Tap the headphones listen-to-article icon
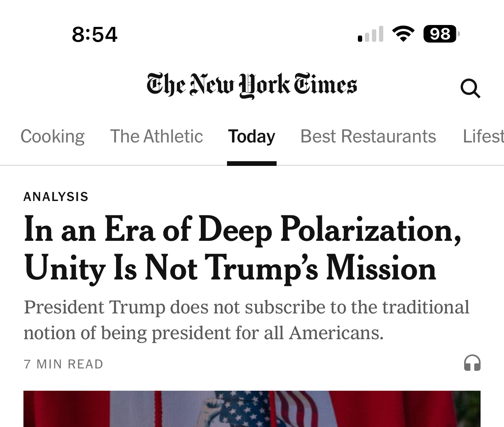The height and width of the screenshot is (427, 504). [472, 363]
